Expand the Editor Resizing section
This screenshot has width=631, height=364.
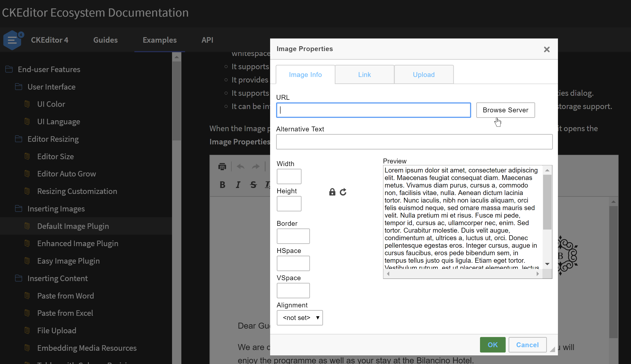tap(53, 139)
